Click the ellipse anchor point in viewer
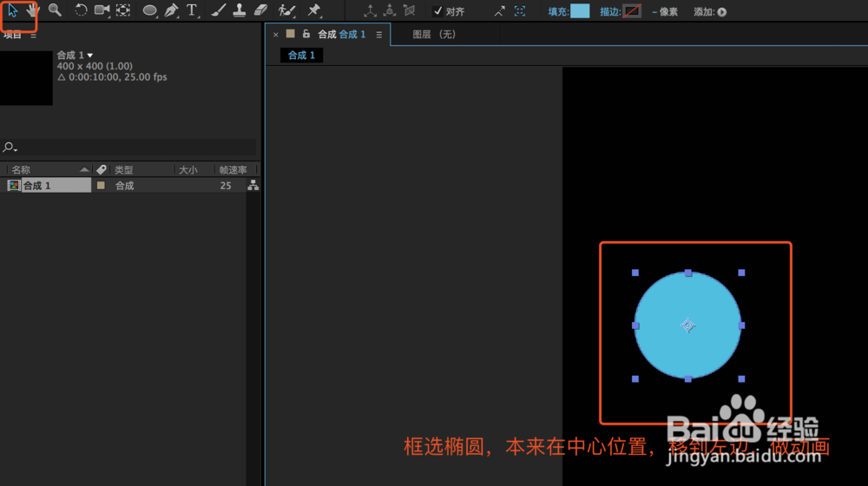 [x=687, y=325]
